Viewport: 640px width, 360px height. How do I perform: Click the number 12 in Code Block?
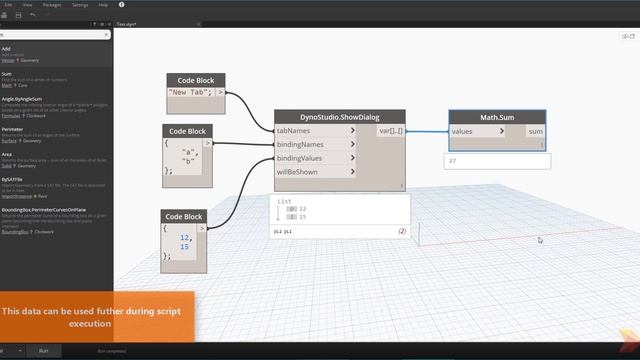184,238
